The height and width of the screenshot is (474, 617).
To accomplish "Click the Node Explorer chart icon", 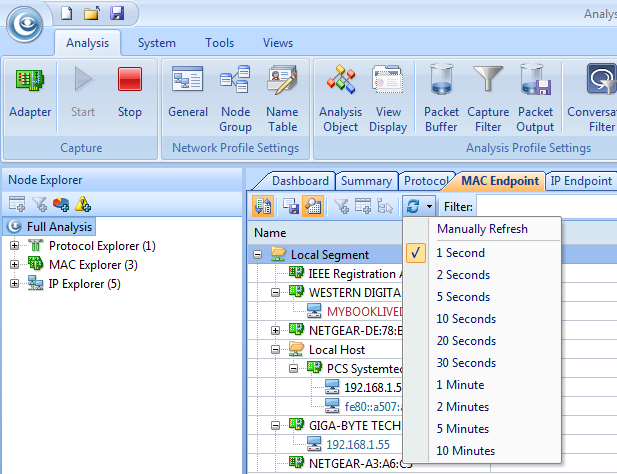I will pos(61,204).
